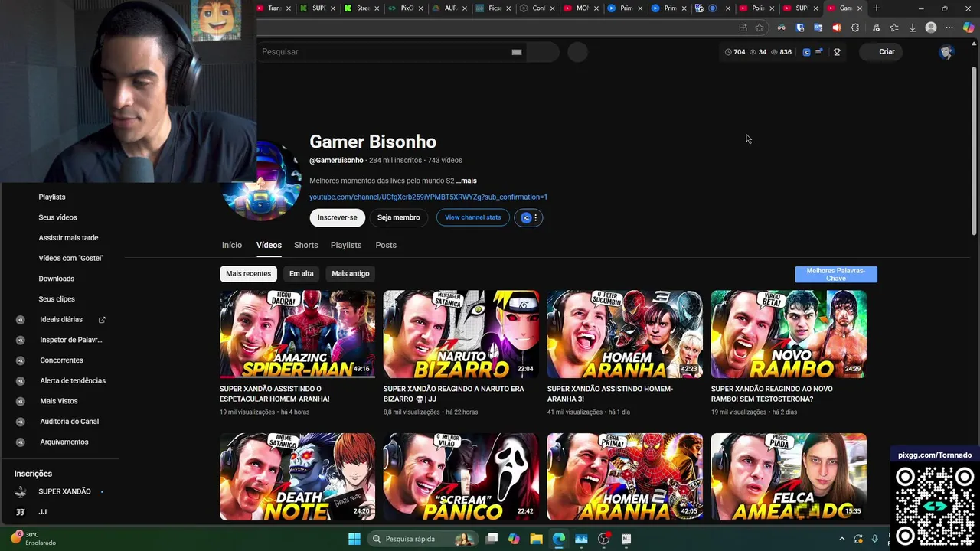Open the Naruto Bizarro video thumbnail
This screenshot has height=551, width=980.
coord(461,334)
